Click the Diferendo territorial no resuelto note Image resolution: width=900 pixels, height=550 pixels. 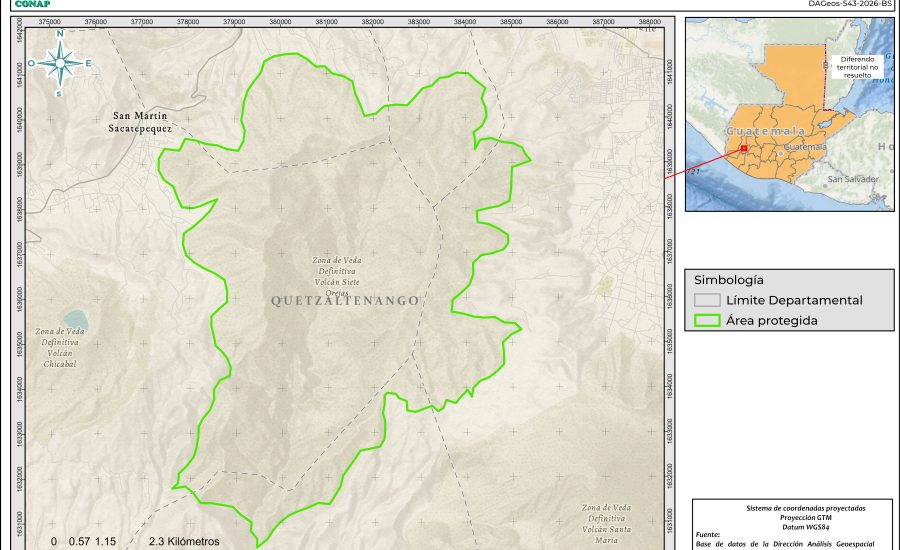(x=856, y=67)
